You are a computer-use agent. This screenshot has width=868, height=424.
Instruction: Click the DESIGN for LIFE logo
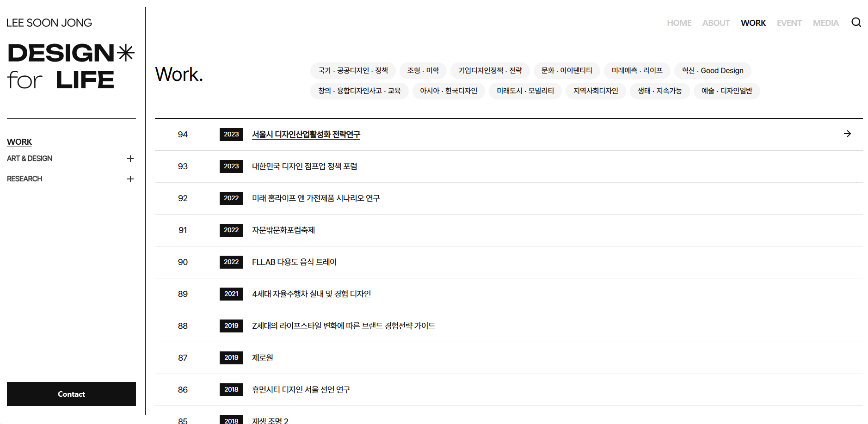[x=71, y=66]
